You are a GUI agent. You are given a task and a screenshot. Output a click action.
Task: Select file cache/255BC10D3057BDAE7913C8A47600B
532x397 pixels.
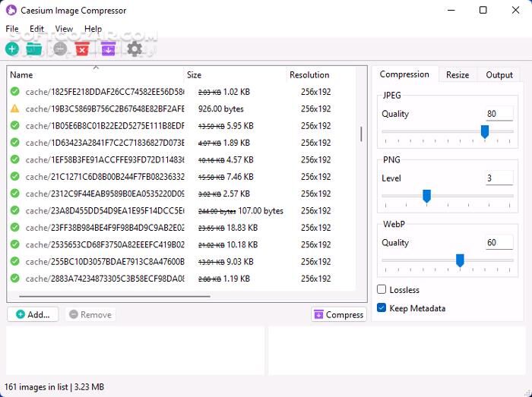(105, 262)
